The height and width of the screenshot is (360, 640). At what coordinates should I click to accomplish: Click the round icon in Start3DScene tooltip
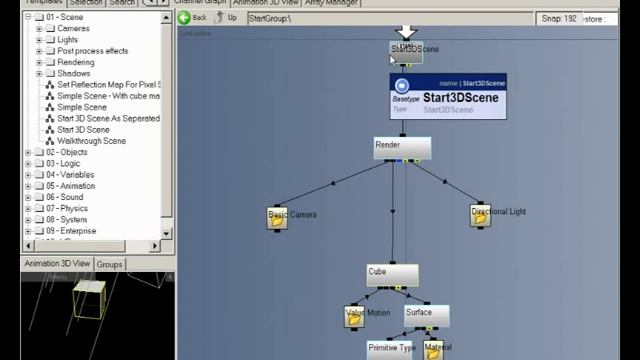402,86
